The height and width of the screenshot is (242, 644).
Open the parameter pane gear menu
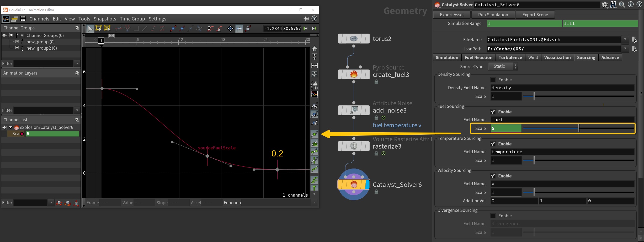click(x=605, y=4)
